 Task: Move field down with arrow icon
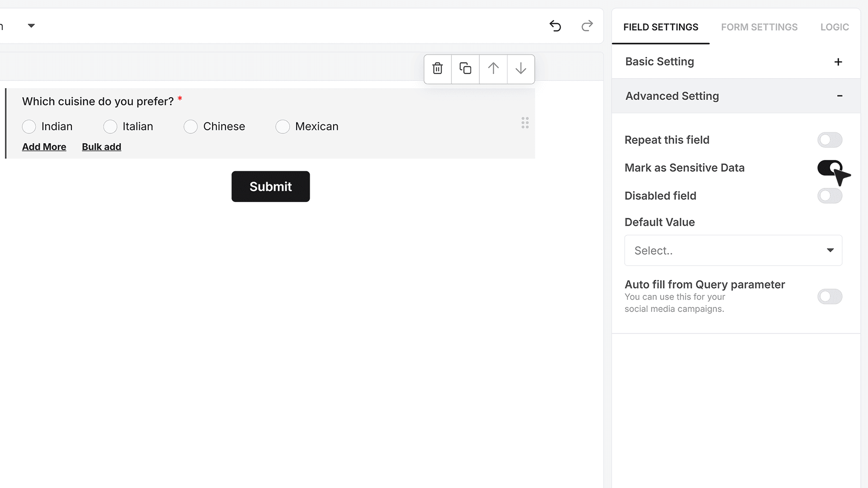[x=521, y=69]
